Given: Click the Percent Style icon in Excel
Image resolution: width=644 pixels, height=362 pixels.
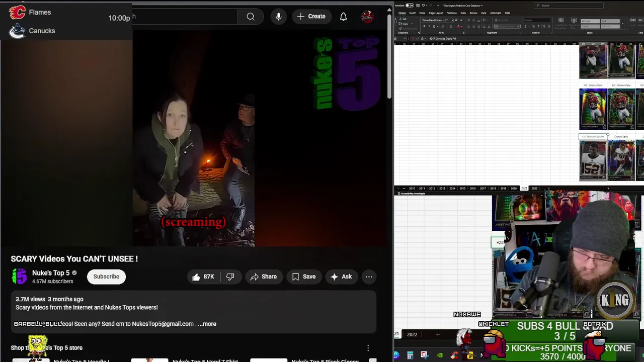Looking at the screenshot, I should [x=533, y=26].
